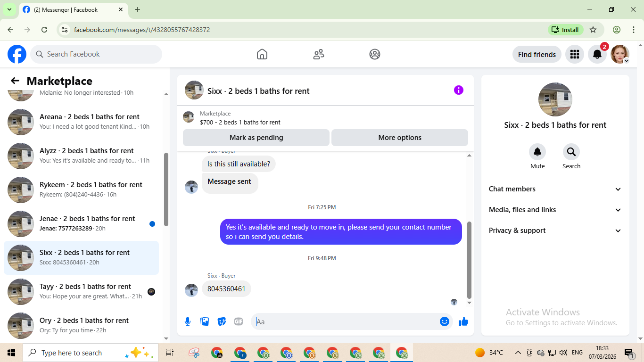Viewport: 644px width, 362px height.
Task: Open the Groups icon in top navigation
Action: pos(375,54)
